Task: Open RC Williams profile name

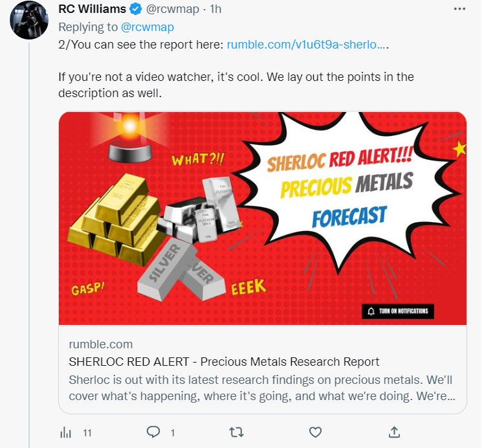Action: point(93,9)
